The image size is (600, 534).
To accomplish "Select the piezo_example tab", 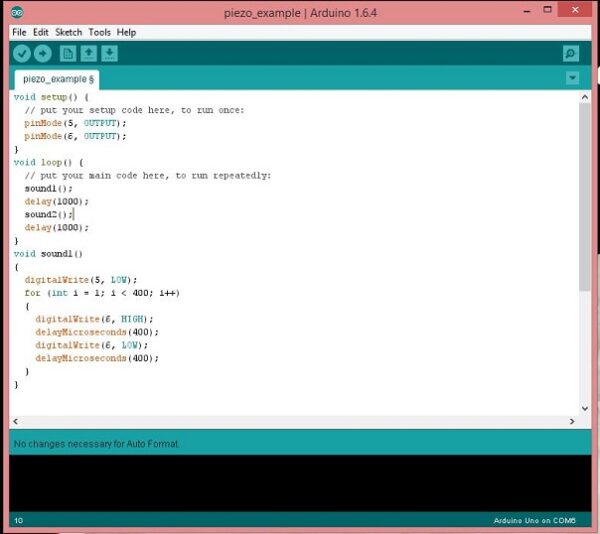I will pyautogui.click(x=57, y=78).
